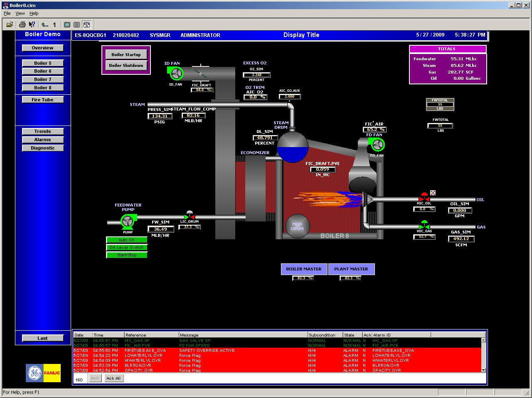Toggle the DA Level Switch indicator
Viewport: 532px width, 398px height.
[x=127, y=248]
